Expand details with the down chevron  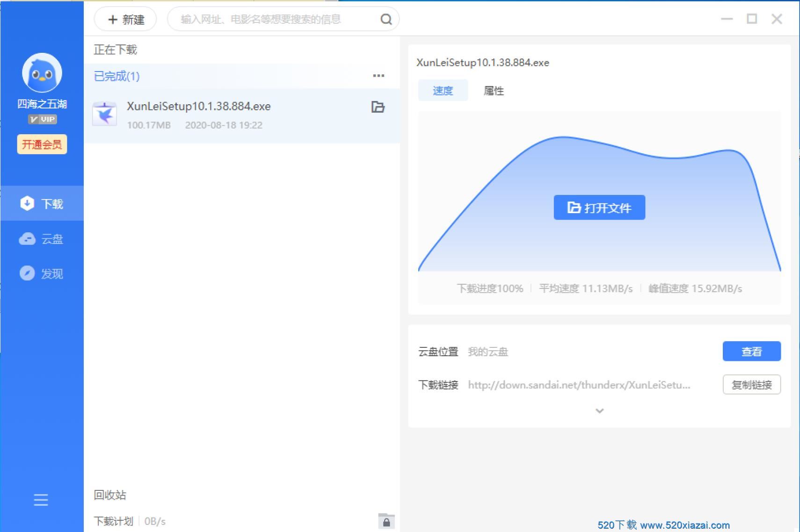click(x=599, y=410)
